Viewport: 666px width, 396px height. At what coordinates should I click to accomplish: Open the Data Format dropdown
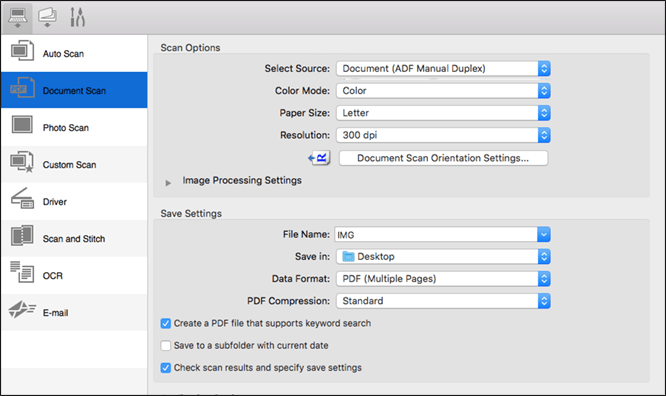pyautogui.click(x=443, y=279)
